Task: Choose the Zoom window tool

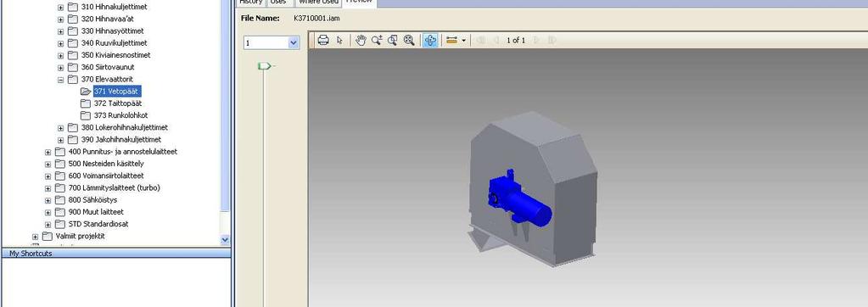Action: tap(393, 40)
